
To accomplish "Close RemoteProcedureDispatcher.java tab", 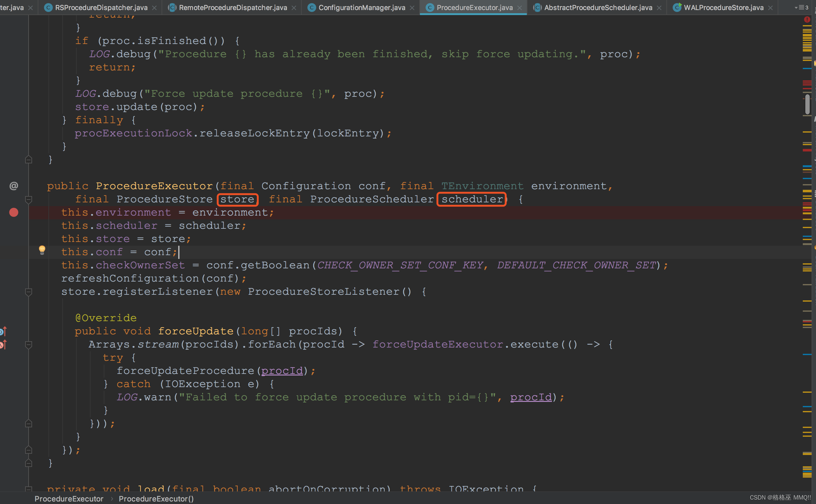I will coord(294,8).
